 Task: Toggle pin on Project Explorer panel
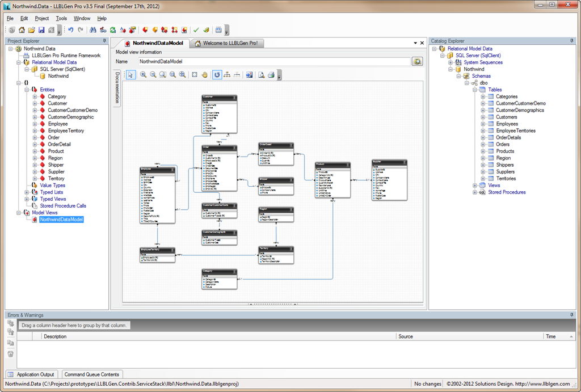coord(104,41)
